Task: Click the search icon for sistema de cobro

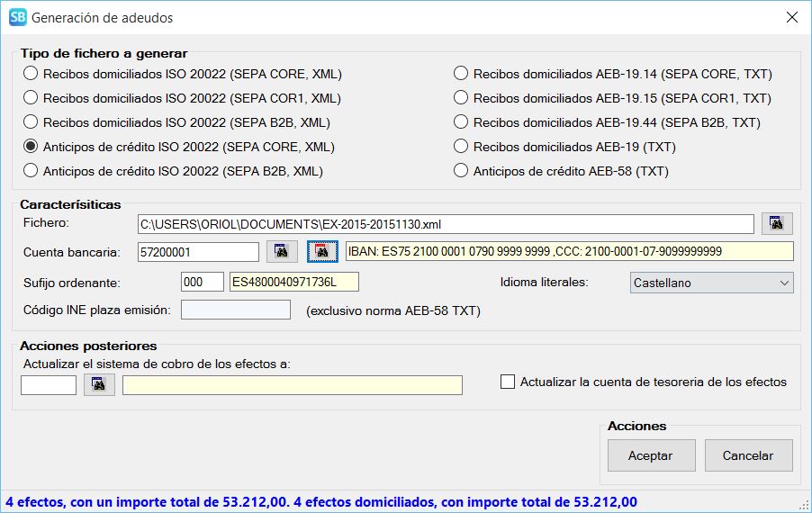Action: (x=99, y=385)
